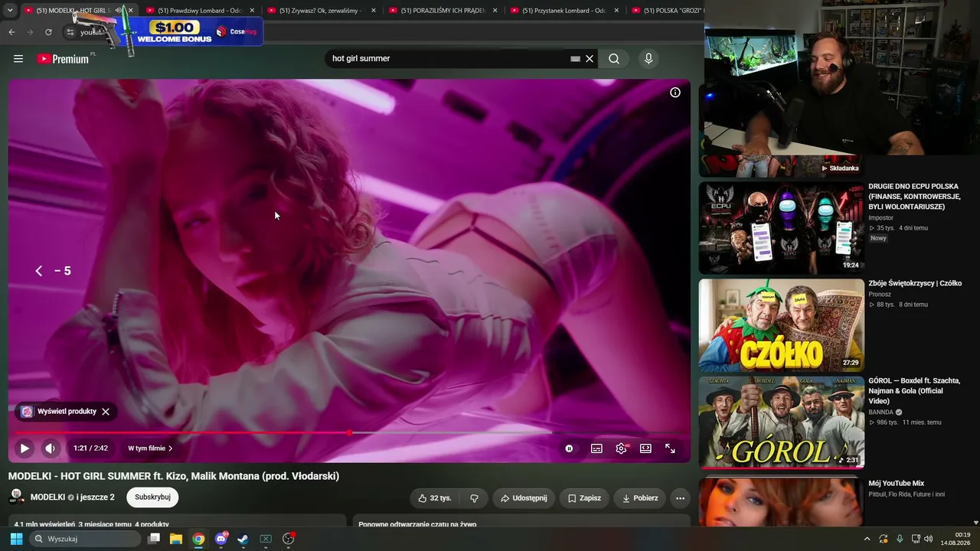Run search with the magnifier button
980x551 pixels.
614,59
